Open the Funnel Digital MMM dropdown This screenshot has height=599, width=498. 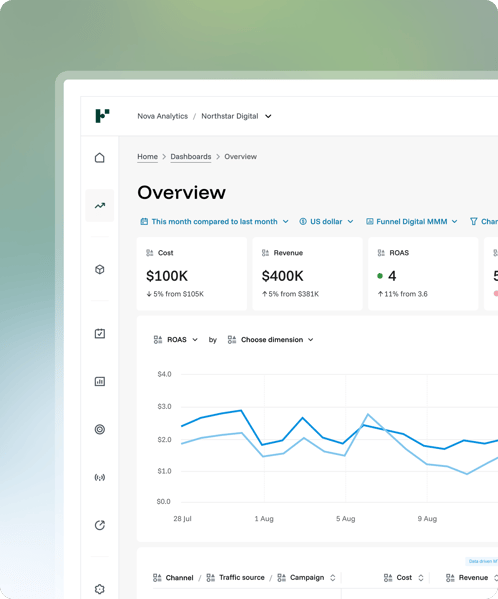[x=412, y=222]
